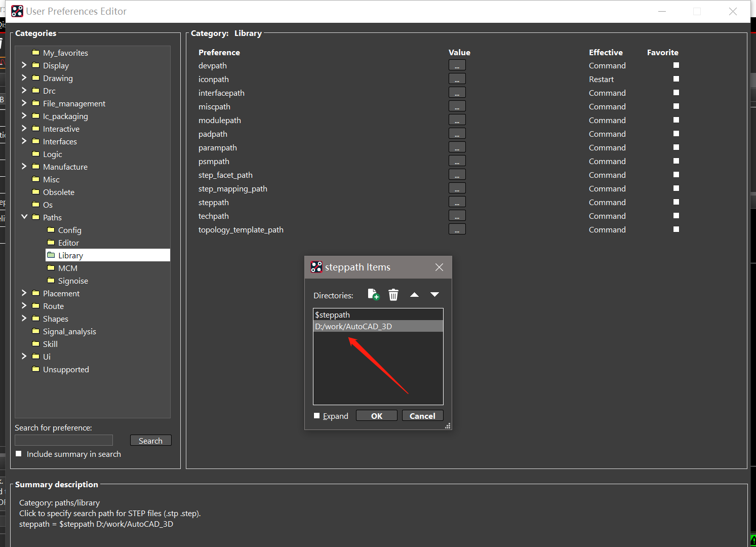This screenshot has height=547, width=756.
Task: Mark techpath as favorite
Action: coord(676,216)
